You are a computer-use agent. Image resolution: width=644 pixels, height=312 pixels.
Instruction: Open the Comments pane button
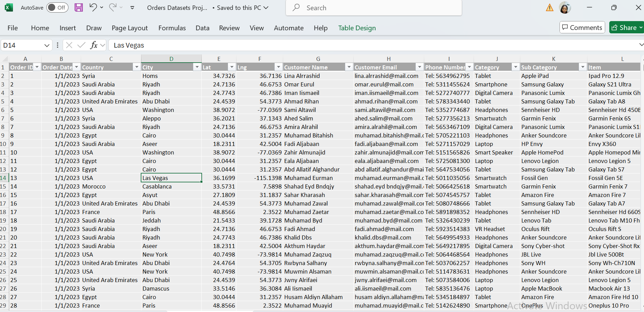pyautogui.click(x=582, y=28)
